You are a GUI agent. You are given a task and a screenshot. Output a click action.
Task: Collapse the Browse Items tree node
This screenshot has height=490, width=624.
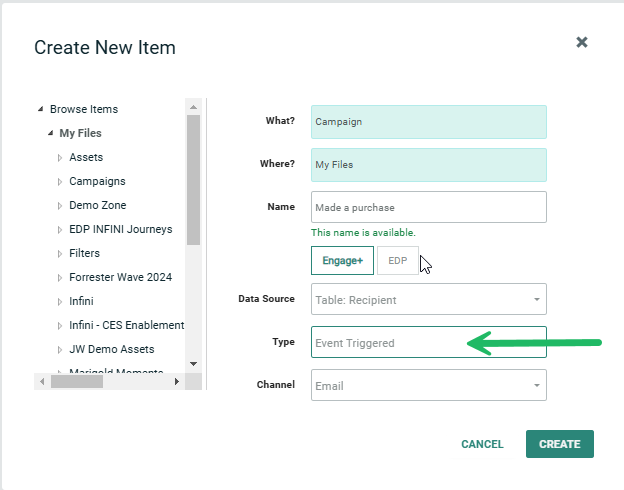point(40,110)
